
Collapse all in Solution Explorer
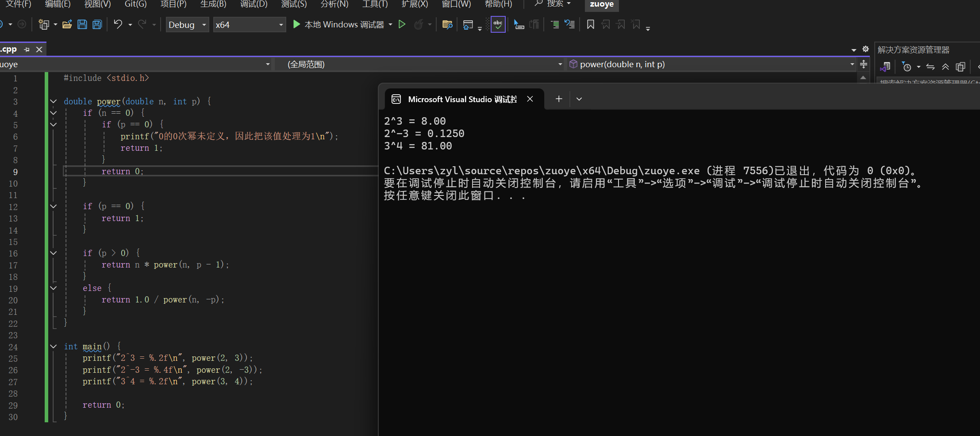[945, 67]
